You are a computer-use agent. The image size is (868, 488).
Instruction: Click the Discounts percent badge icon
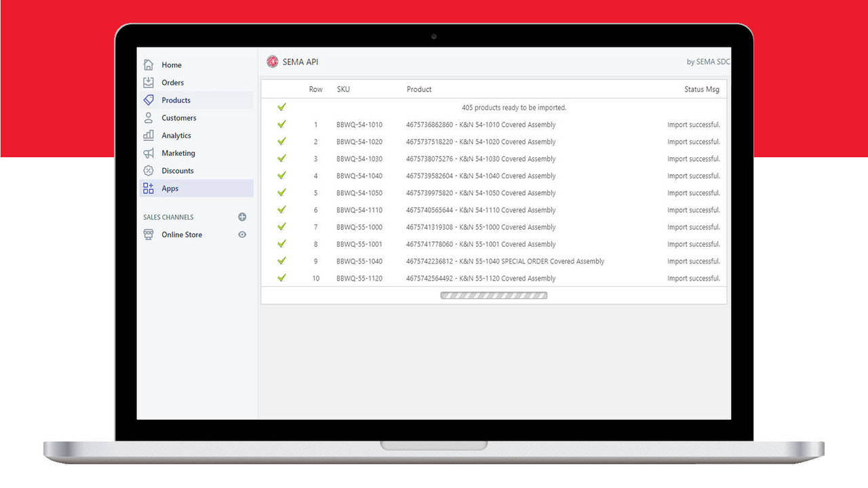coord(149,171)
